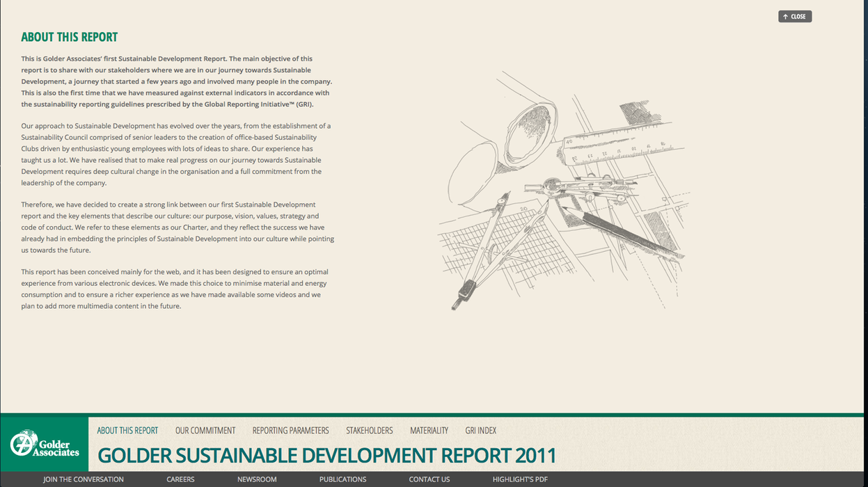Open the Materiality section
Screen dimensions: 868x487
click(x=429, y=431)
